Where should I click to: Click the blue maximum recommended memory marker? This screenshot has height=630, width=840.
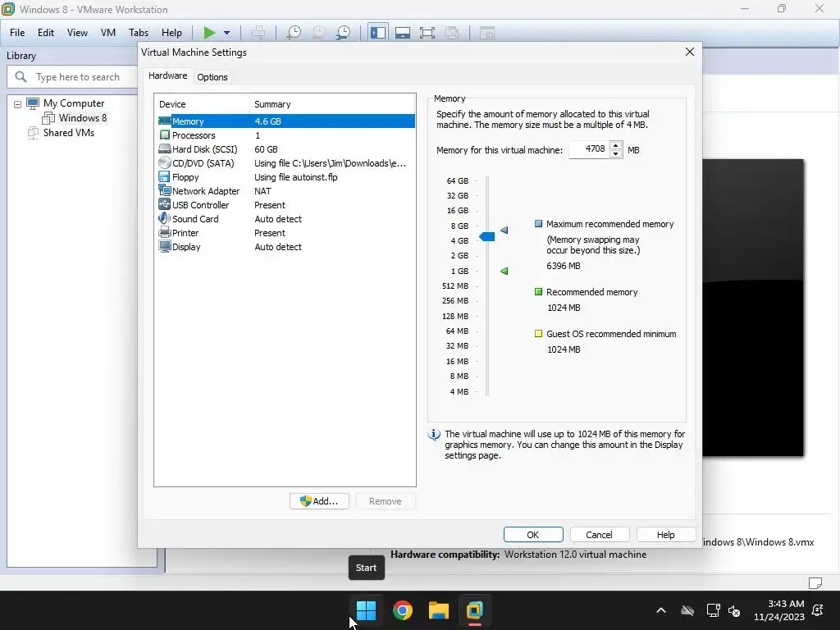(x=504, y=230)
